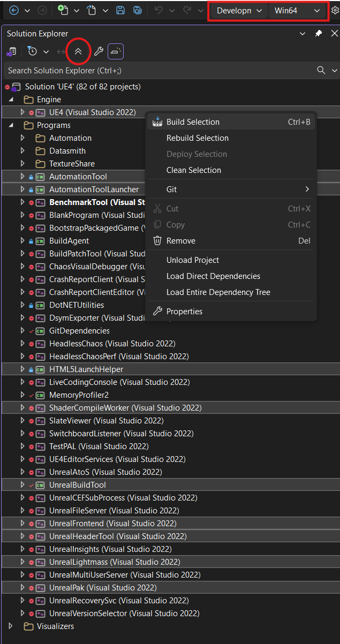
Task: Click the C++ project icon of UnrealLightmass
Action: (x=40, y=562)
